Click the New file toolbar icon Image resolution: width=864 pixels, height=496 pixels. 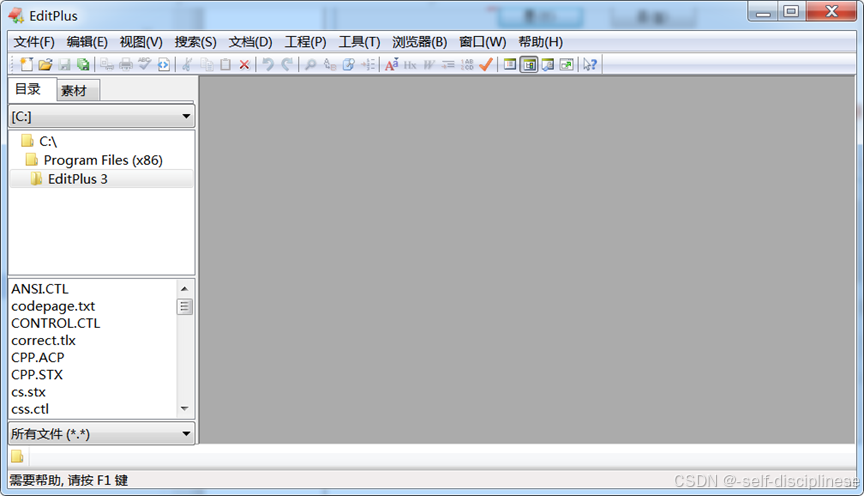click(26, 64)
